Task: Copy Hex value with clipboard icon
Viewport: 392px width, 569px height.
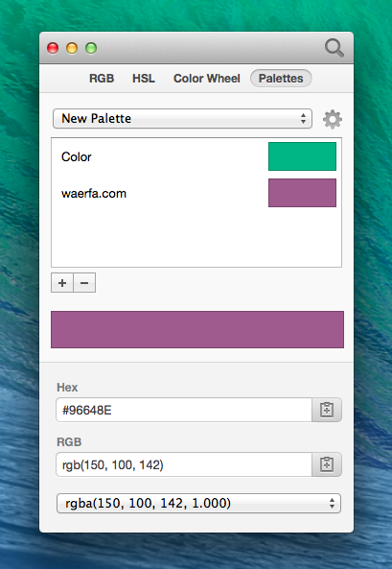Action: [x=327, y=410]
